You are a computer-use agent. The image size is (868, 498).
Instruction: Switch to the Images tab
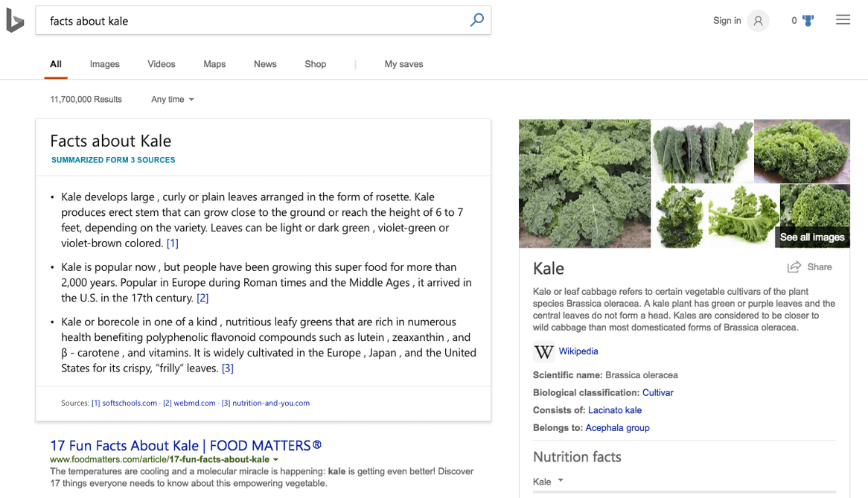coord(104,64)
